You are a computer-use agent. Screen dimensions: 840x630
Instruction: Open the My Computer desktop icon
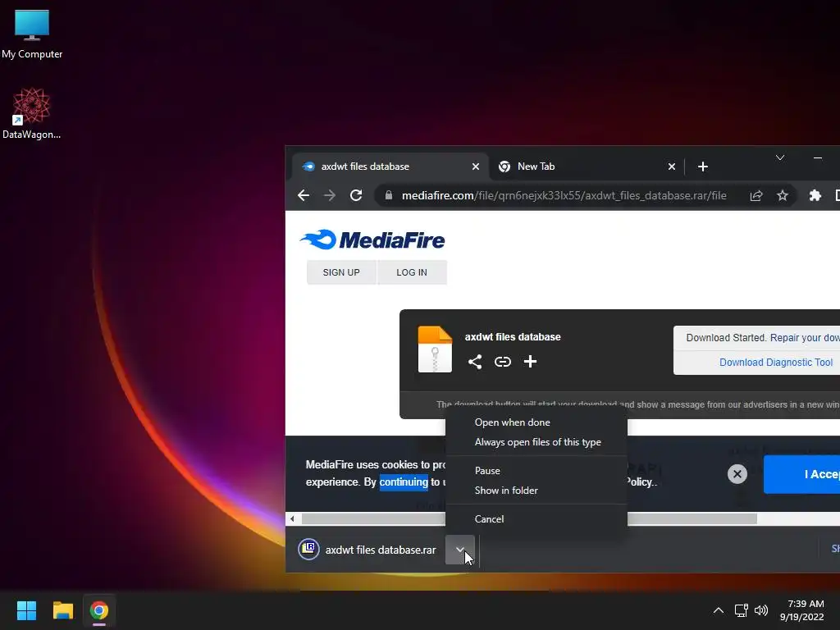tap(32, 34)
